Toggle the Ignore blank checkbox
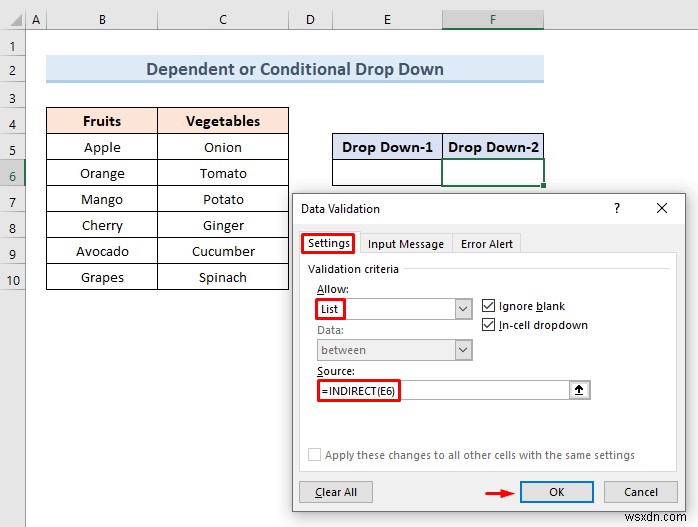The height and width of the screenshot is (527, 698). click(488, 306)
